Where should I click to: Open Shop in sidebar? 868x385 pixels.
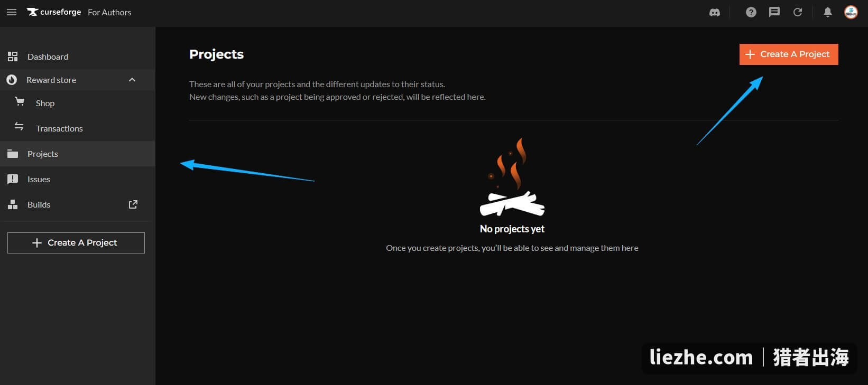coord(78,103)
